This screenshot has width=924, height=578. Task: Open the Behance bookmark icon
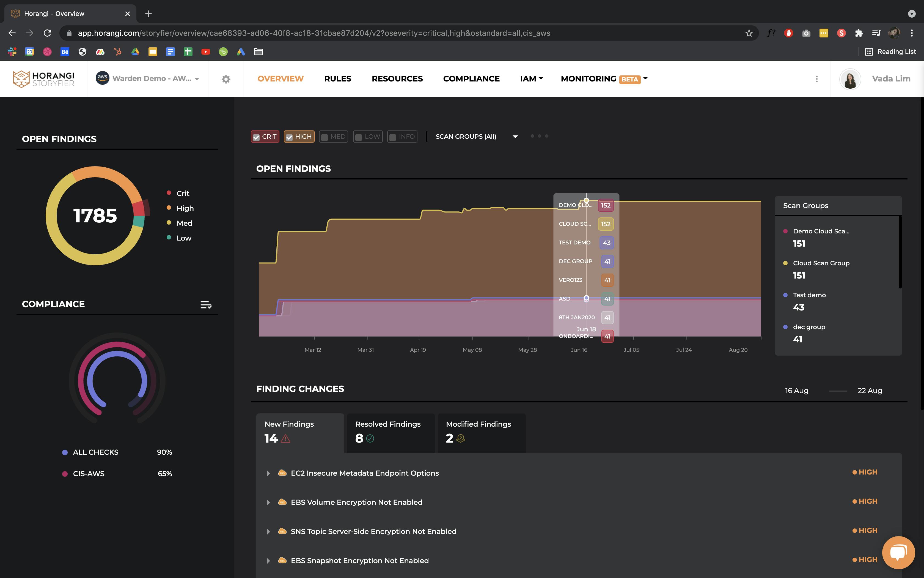click(65, 52)
